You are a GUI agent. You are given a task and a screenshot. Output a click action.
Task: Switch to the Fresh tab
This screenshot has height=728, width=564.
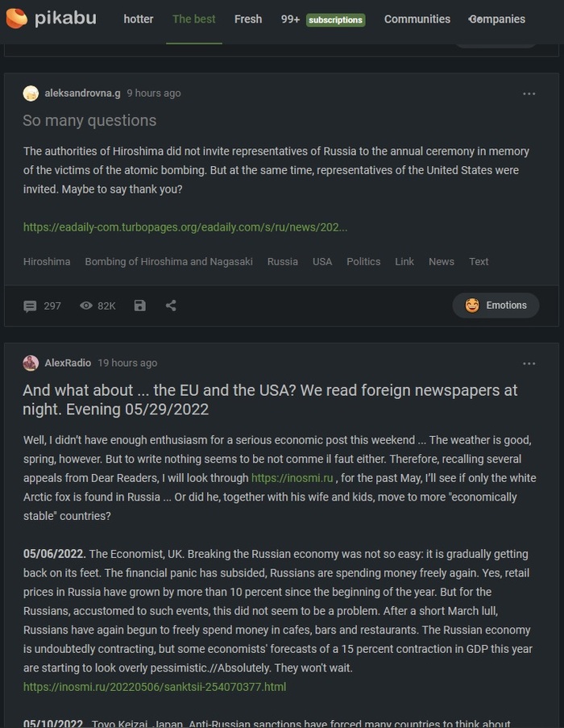pyautogui.click(x=248, y=19)
